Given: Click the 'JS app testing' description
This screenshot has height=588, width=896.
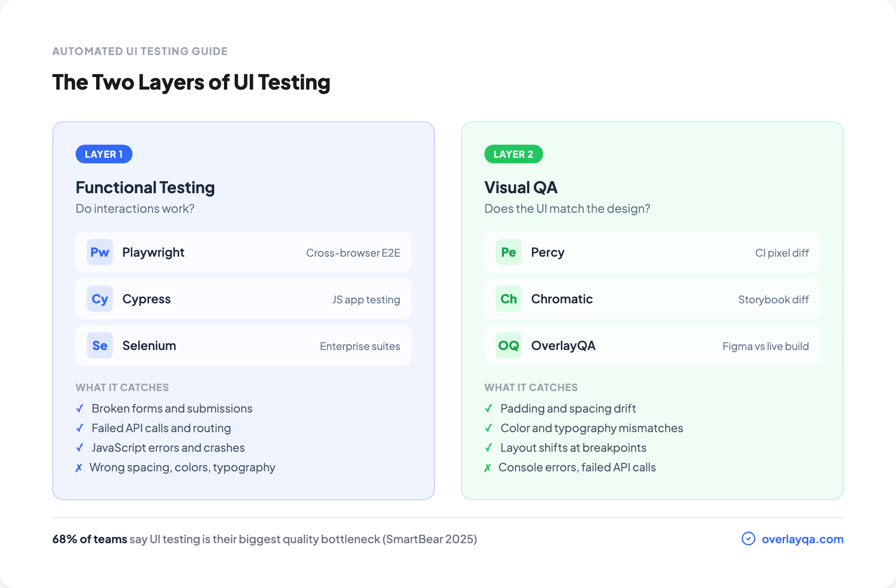Looking at the screenshot, I should (366, 300).
